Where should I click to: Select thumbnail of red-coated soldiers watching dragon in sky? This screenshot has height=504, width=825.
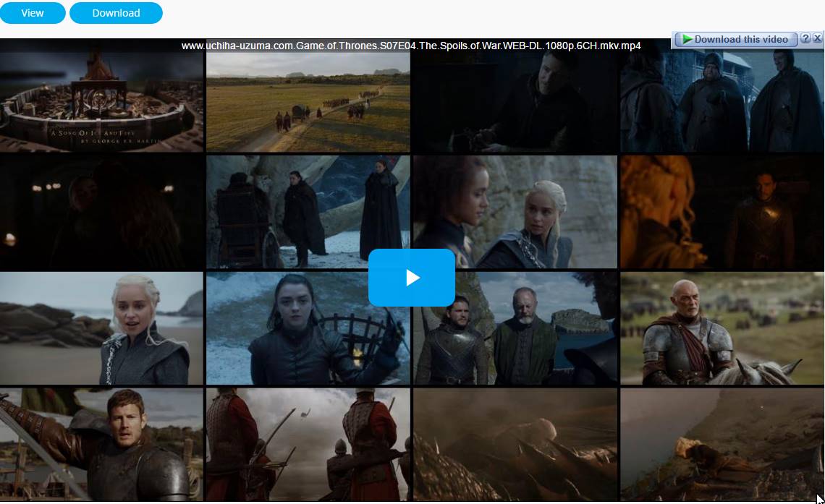click(308, 445)
